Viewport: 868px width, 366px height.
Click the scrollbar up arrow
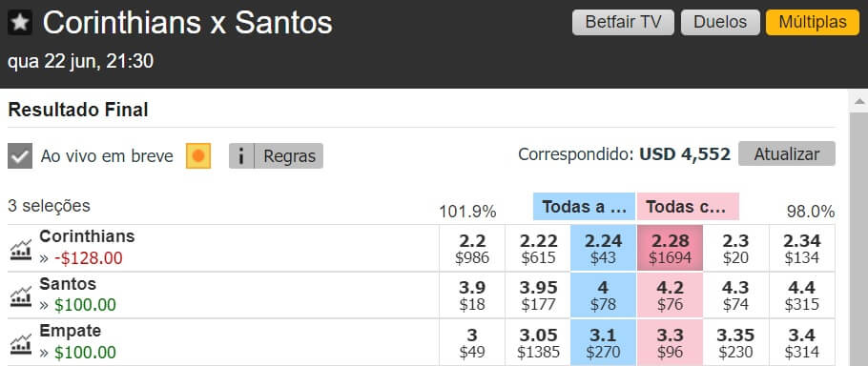[x=858, y=102]
